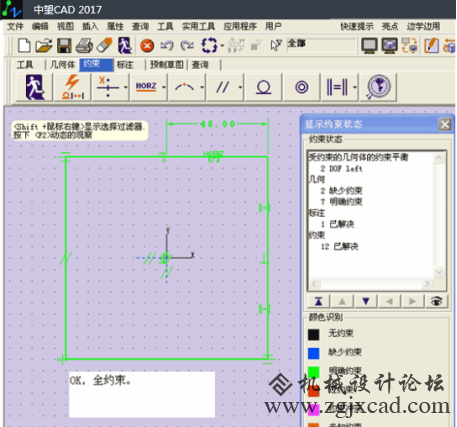Switch to the 预制草图 tab
The image size is (457, 427).
point(167,65)
